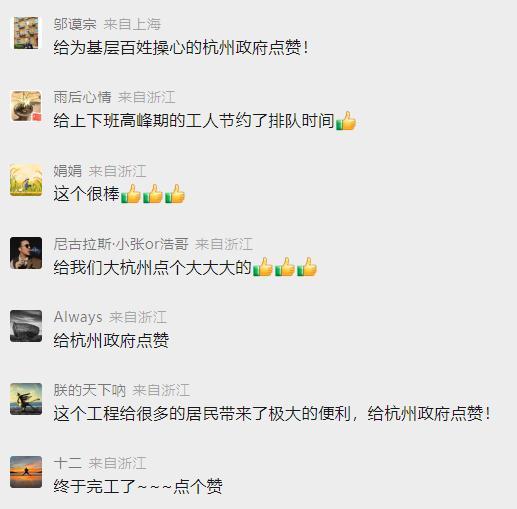
Task: Click the username 邬谌宗
Action: 75,24
